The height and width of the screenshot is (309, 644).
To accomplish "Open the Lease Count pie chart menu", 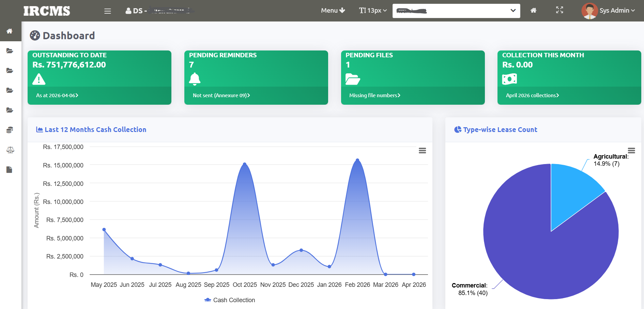I will (631, 150).
